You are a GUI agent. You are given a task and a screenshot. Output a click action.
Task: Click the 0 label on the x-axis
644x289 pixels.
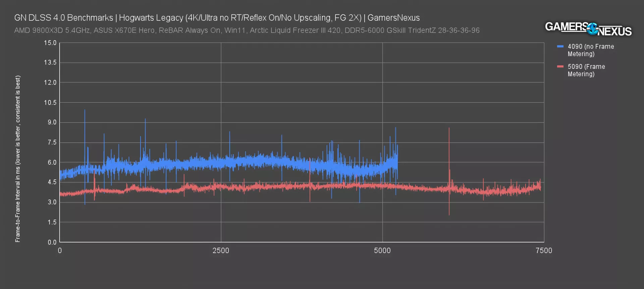(x=60, y=251)
